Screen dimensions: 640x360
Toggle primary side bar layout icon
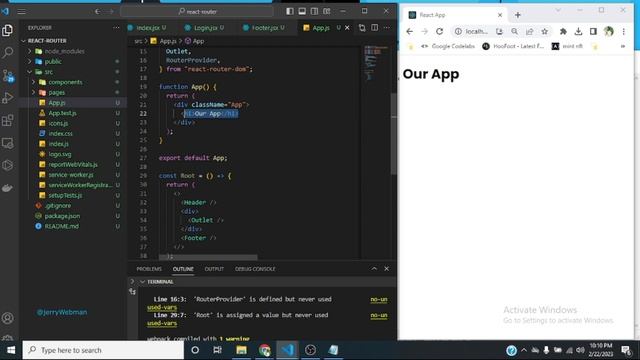(x=289, y=11)
